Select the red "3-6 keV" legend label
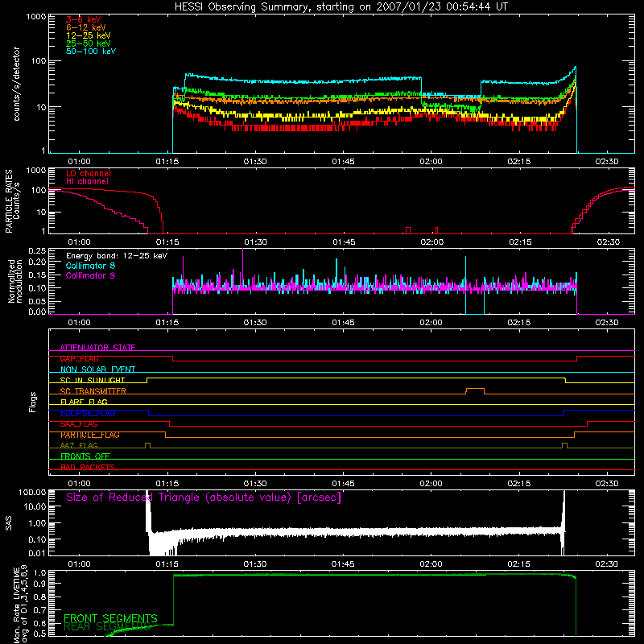The width and height of the screenshot is (644, 644). coord(84,19)
